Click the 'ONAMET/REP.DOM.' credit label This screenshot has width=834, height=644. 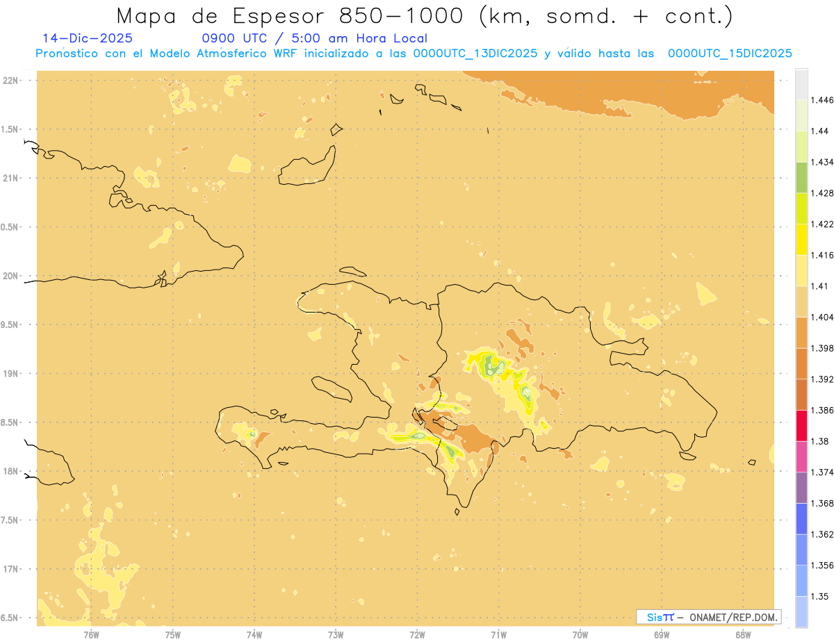click(x=733, y=617)
